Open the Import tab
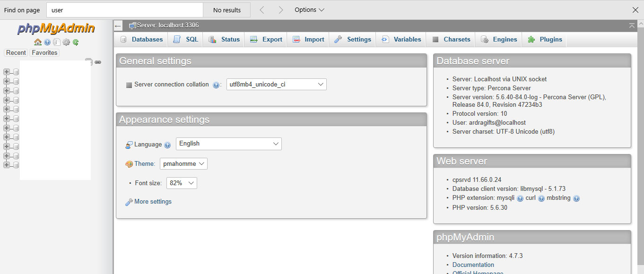The image size is (644, 274). [308, 40]
